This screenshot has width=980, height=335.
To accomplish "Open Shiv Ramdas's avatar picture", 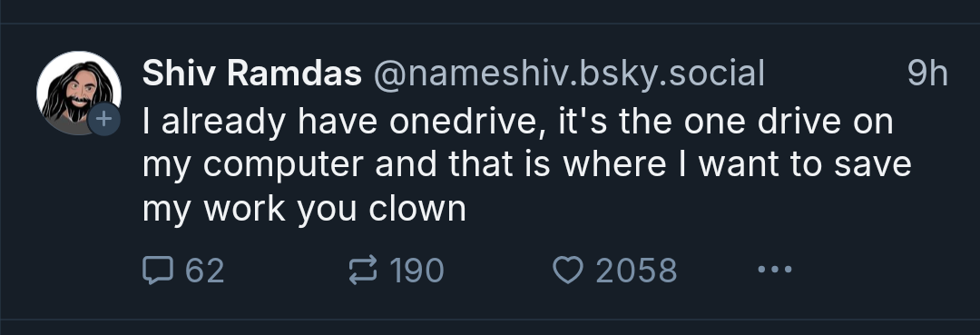I will (x=79, y=94).
